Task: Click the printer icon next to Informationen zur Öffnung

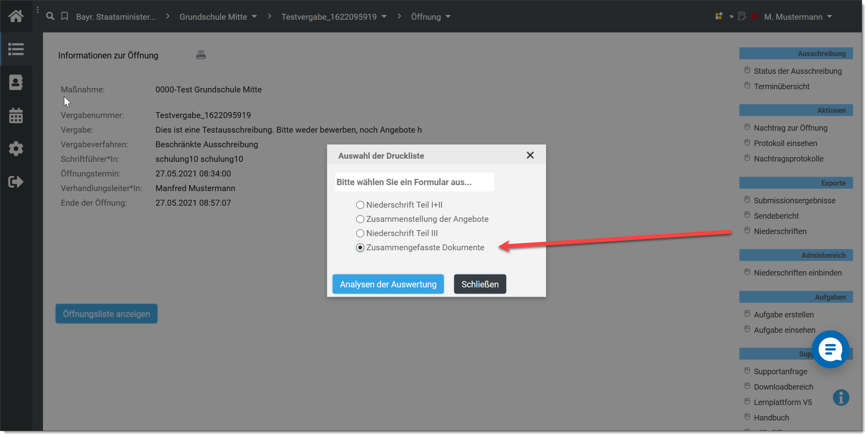Action: (x=201, y=55)
